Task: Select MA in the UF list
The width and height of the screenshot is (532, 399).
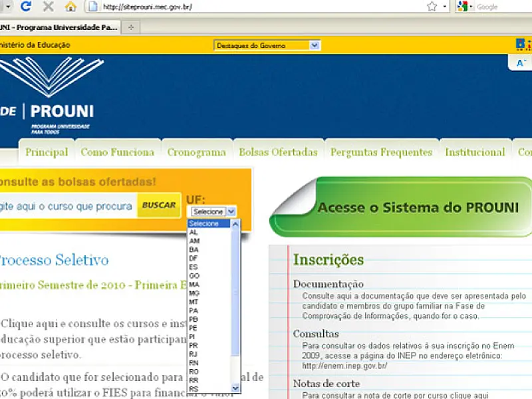Action: [x=209, y=285]
